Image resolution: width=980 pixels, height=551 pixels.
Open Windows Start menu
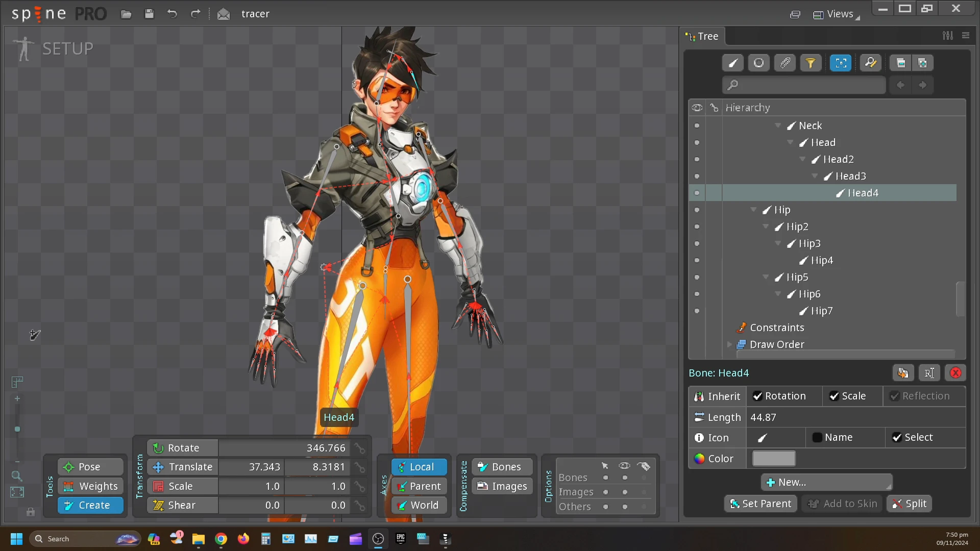16,539
